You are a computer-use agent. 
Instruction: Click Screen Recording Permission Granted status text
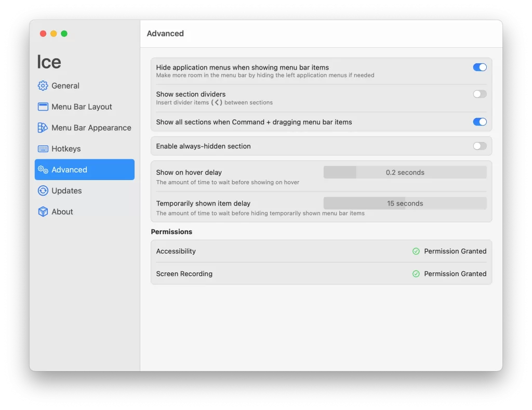click(x=455, y=274)
